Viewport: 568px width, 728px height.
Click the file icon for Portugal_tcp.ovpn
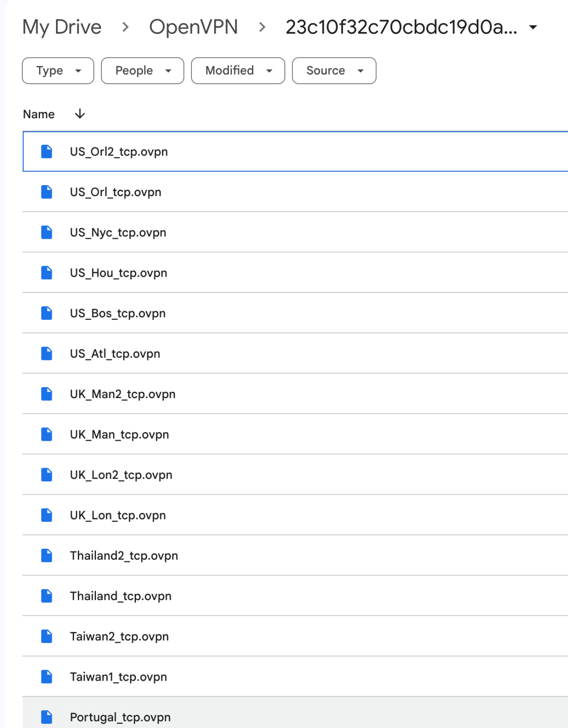[x=46, y=717]
